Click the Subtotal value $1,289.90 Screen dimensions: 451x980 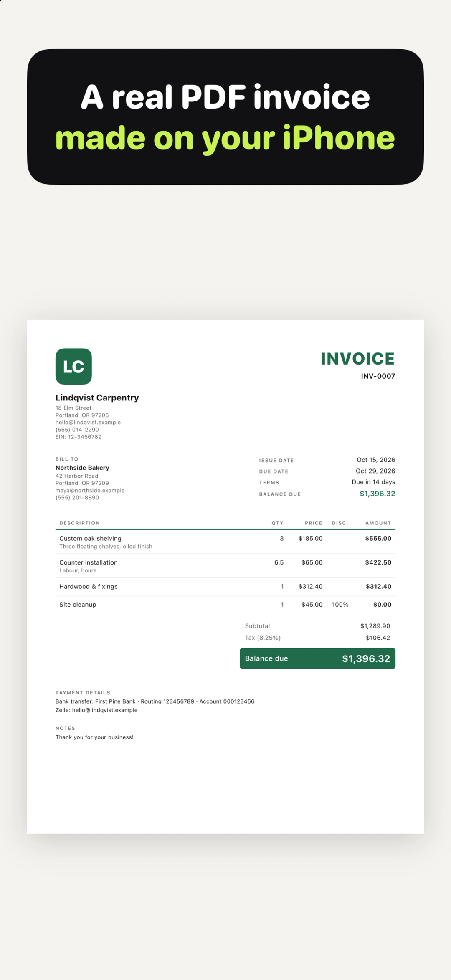(x=375, y=626)
